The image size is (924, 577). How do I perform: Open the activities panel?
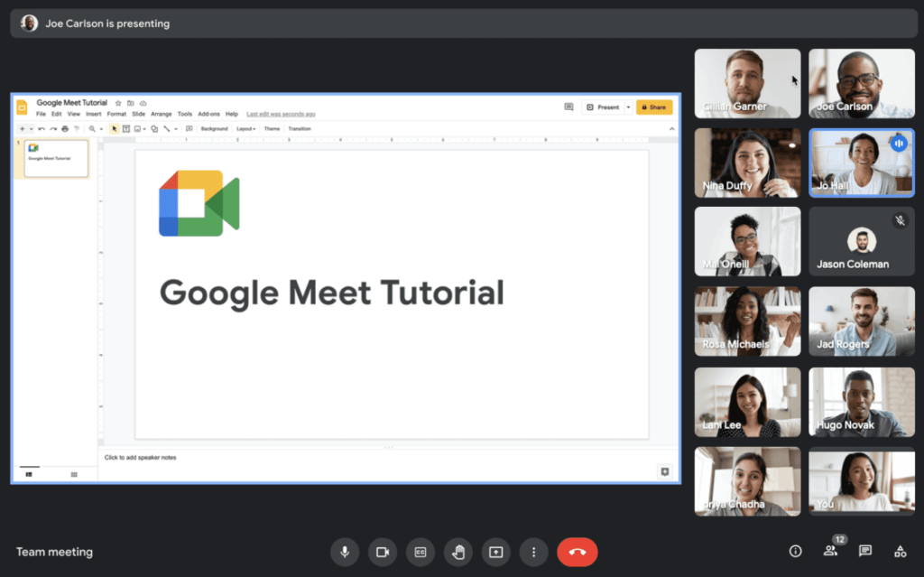click(x=899, y=551)
